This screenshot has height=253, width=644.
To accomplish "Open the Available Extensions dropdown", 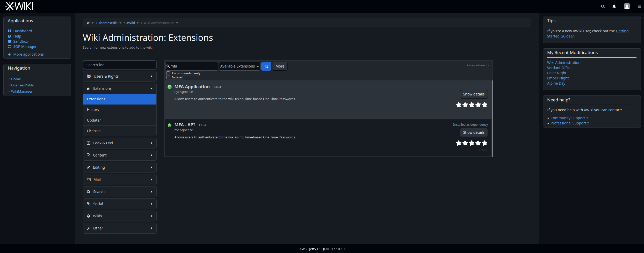I will point(240,66).
